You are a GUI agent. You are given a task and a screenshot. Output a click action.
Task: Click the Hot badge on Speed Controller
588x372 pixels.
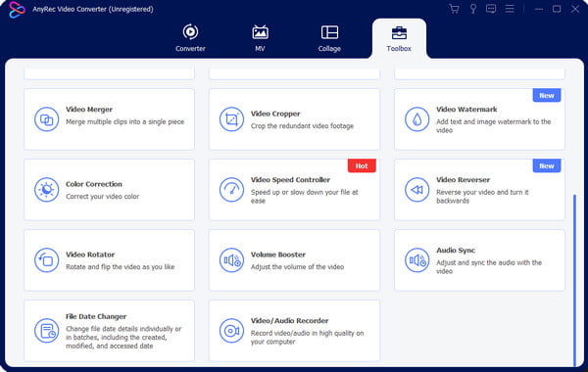(362, 166)
